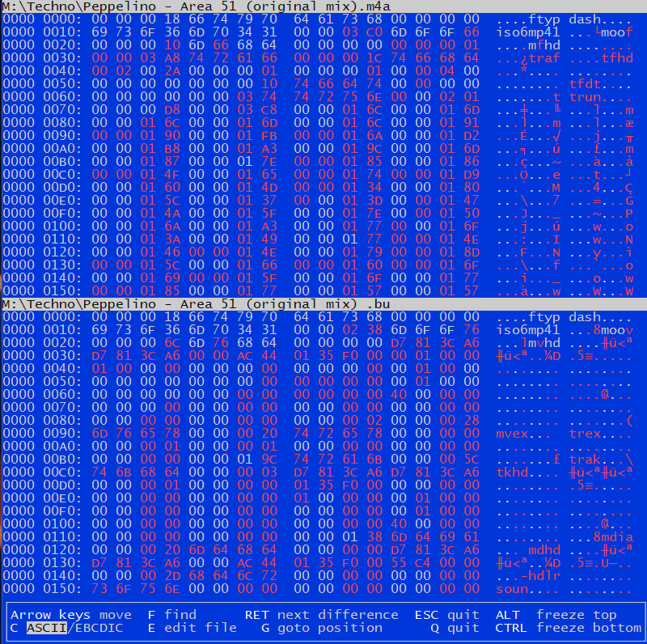Click 'ALT freeze top' in help bar
Screen dimensions: 647x644
tap(556, 615)
